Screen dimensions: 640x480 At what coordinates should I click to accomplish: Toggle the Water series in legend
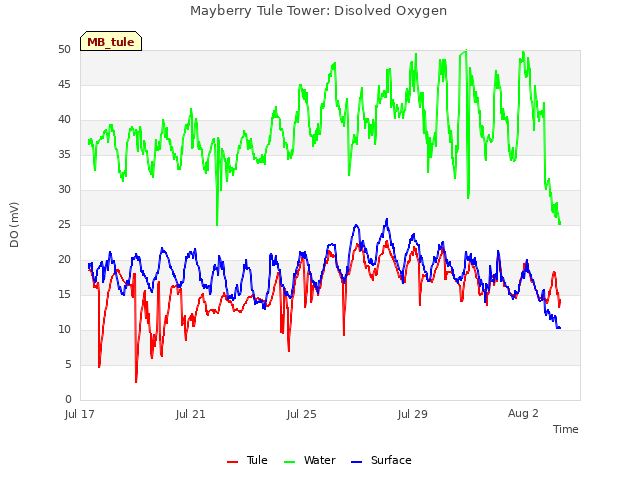(x=310, y=460)
